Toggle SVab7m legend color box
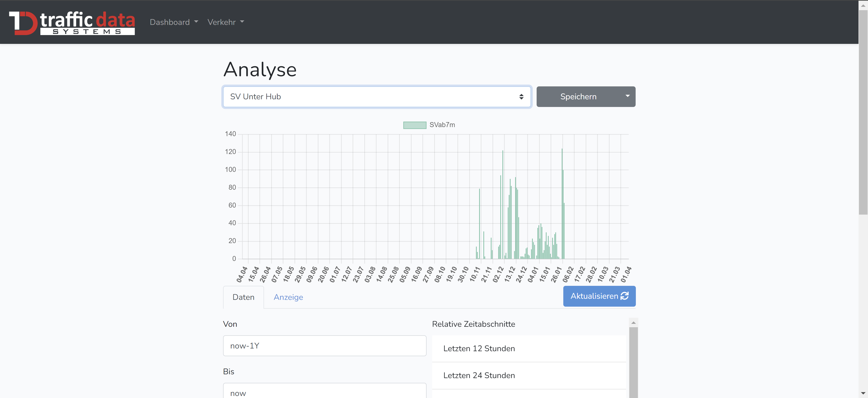This screenshot has width=868, height=398. pyautogui.click(x=415, y=125)
